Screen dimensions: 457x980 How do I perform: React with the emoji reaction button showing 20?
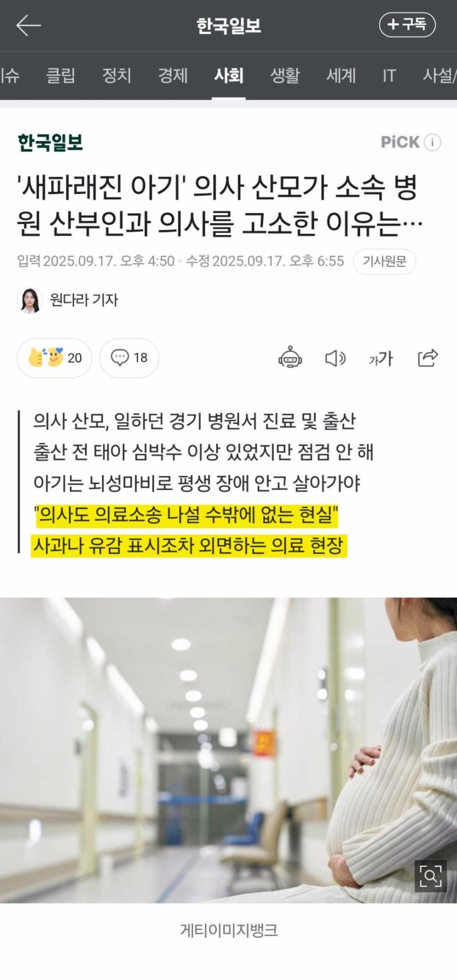(x=54, y=358)
